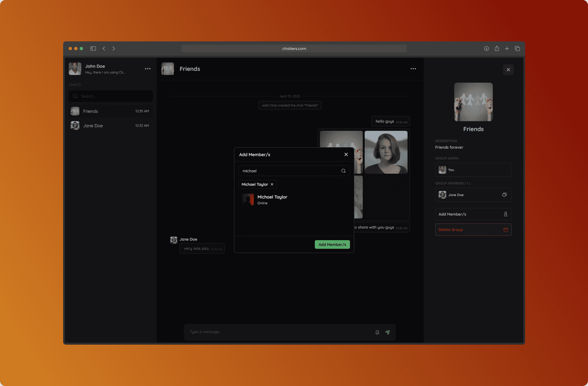Click Friends forever description text

[449, 147]
